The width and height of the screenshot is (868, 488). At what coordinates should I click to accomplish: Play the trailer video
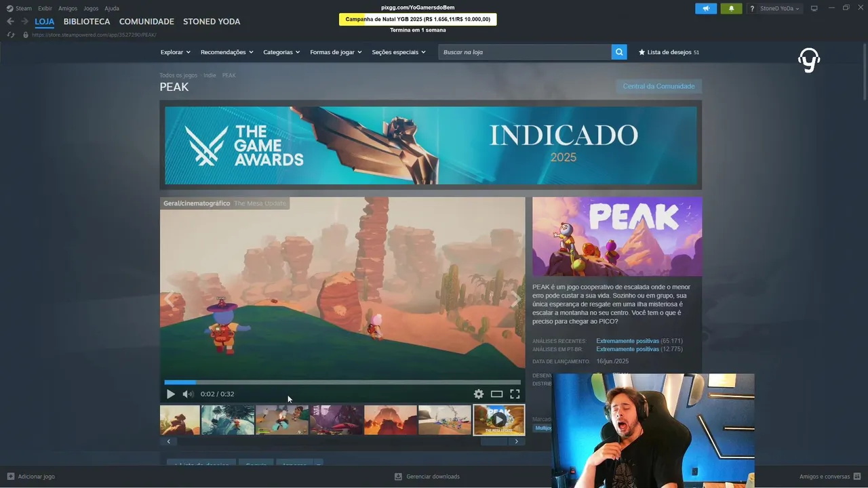pos(171,394)
